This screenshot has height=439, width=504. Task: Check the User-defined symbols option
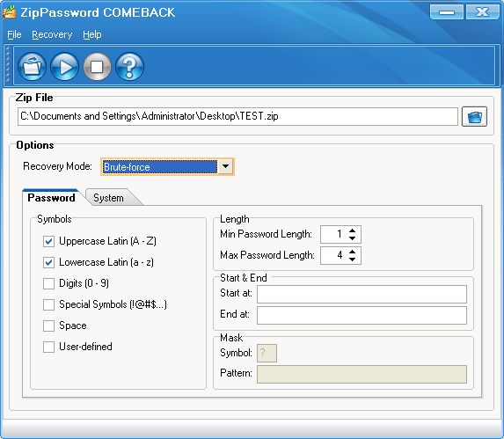click(48, 348)
